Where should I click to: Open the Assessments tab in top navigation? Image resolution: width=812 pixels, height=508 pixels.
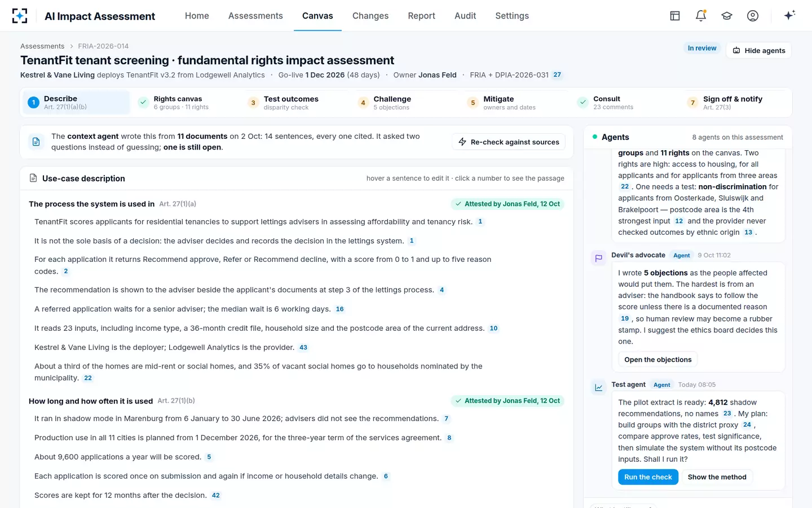[255, 16]
